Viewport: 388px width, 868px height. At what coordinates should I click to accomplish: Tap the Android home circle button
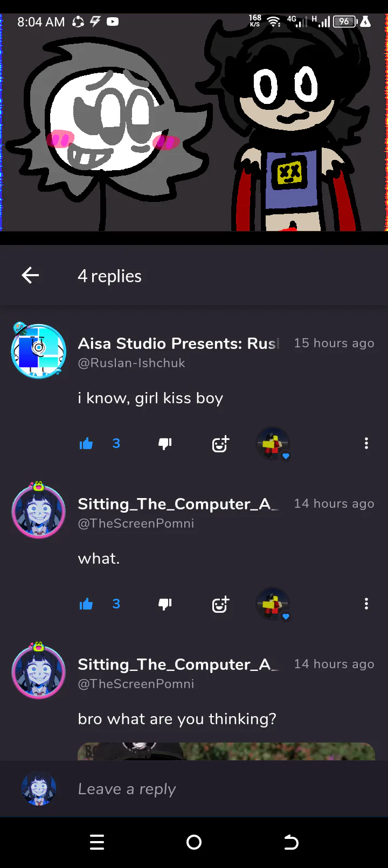point(194,842)
